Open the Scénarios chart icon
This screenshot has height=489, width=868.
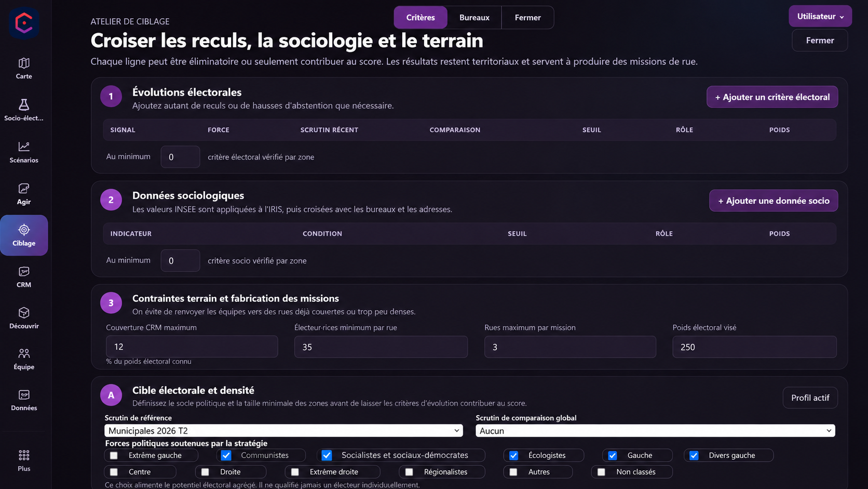tap(24, 147)
